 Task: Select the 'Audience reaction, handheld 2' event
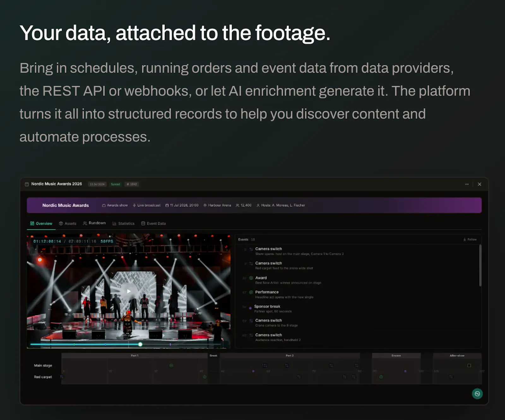click(358, 337)
